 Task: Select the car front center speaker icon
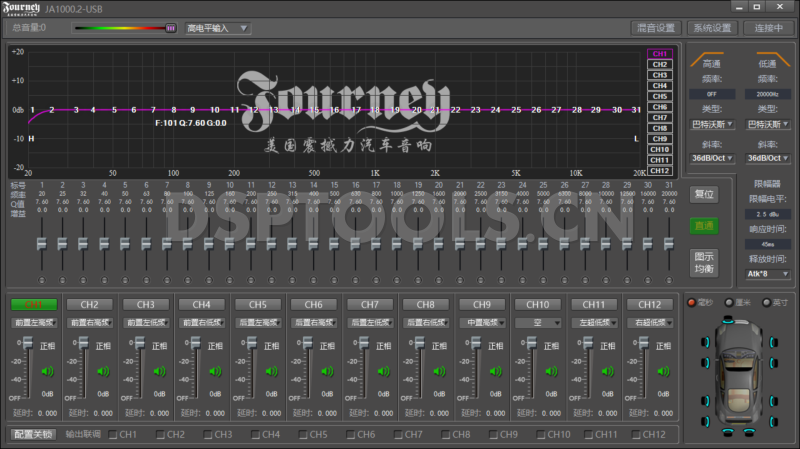coord(728,319)
